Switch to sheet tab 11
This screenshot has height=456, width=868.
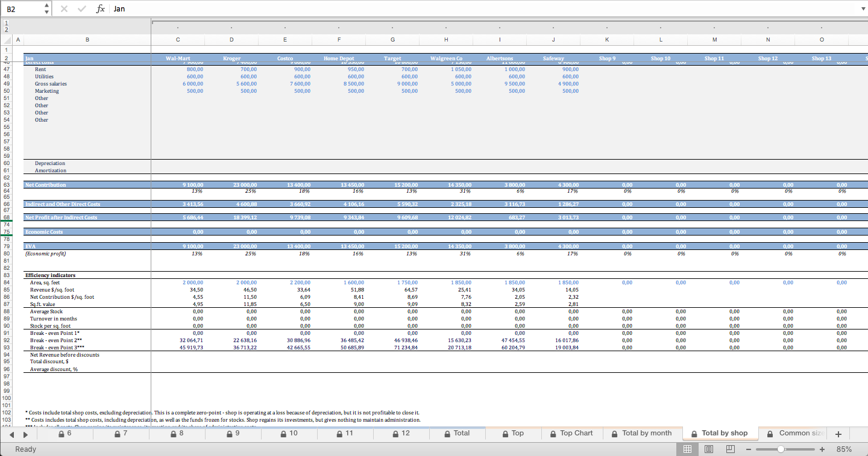click(345, 433)
